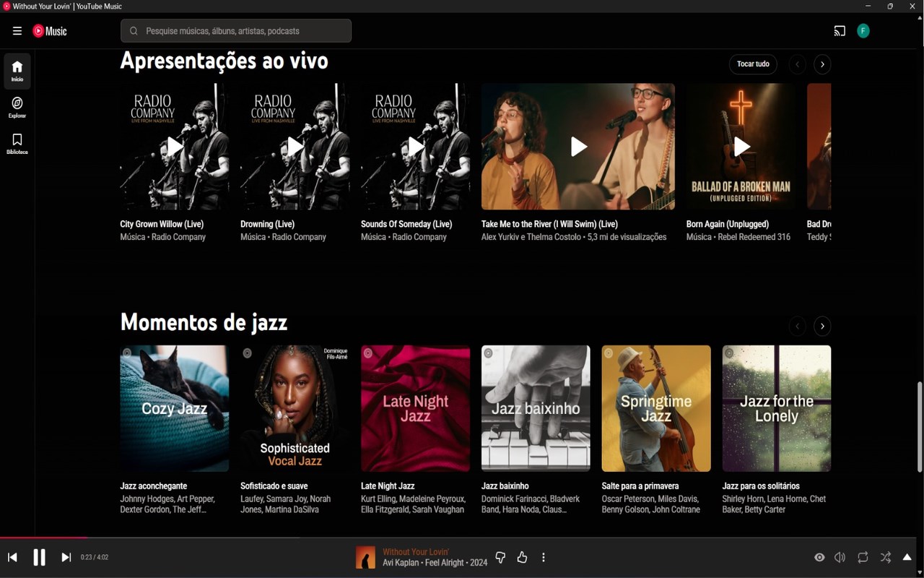
Task: Enable shuffle playback
Action: pyautogui.click(x=885, y=557)
